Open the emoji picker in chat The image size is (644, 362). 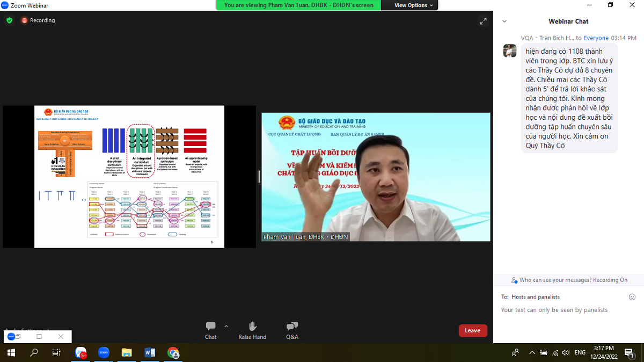(632, 297)
